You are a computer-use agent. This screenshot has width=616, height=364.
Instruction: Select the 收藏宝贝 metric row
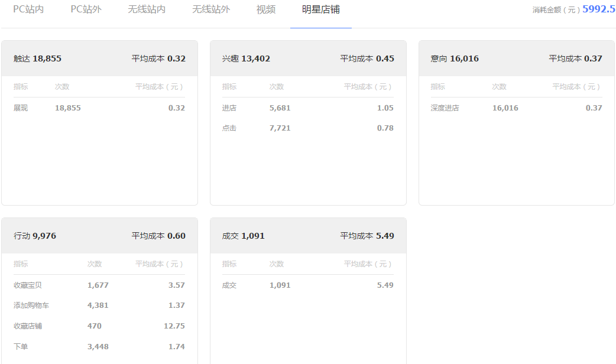click(x=99, y=285)
